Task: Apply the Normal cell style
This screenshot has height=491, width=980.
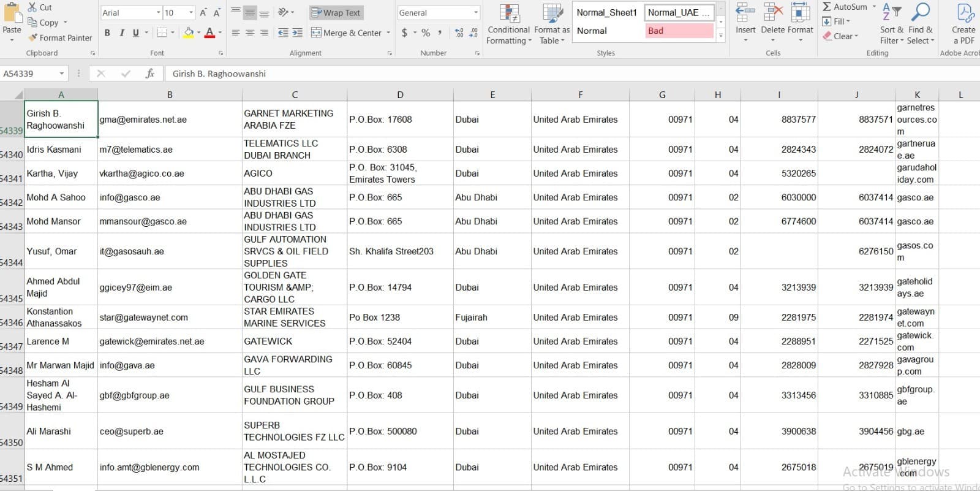Action: 607,31
